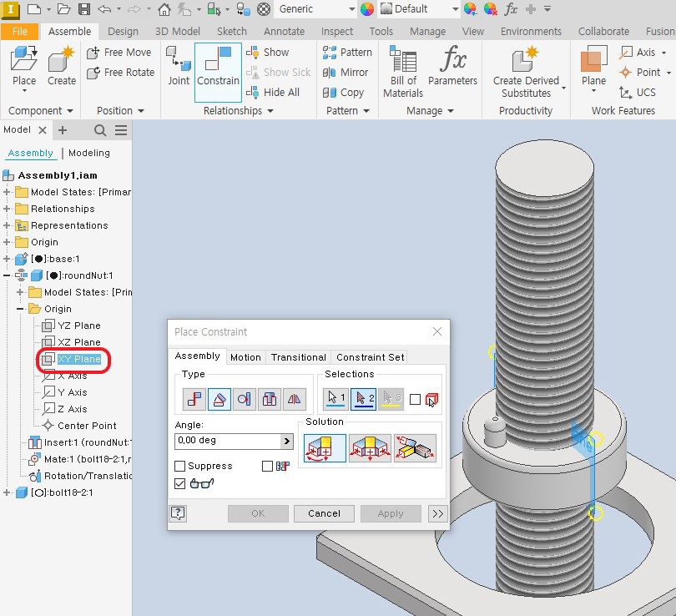The width and height of the screenshot is (676, 616).
Task: Select the Symmetry constraint type icon
Action: pos(294,399)
